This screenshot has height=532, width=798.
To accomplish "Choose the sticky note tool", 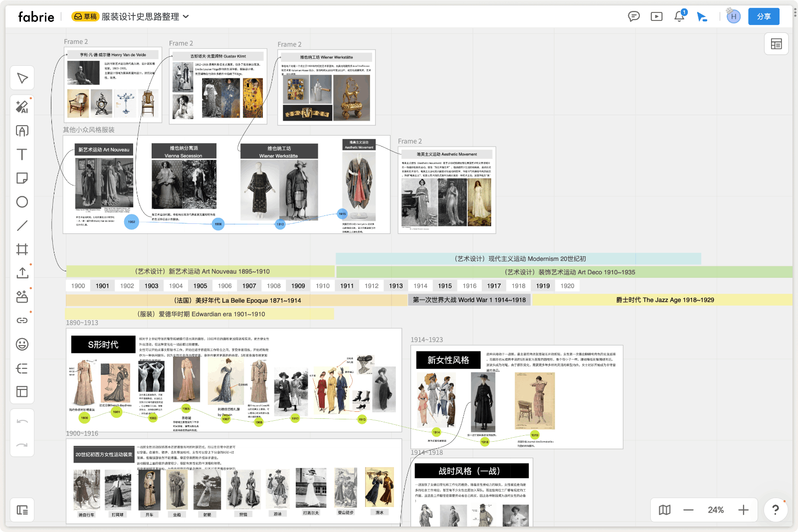I will point(22,178).
